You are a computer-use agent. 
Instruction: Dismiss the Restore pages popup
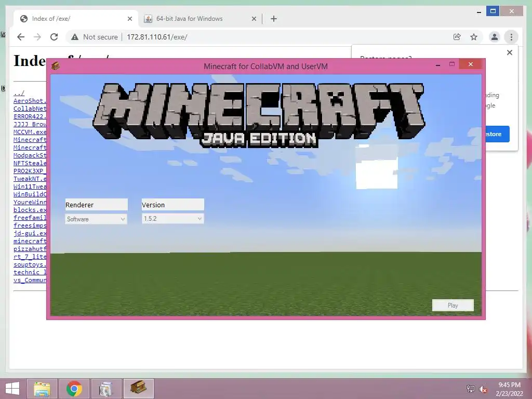510,52
